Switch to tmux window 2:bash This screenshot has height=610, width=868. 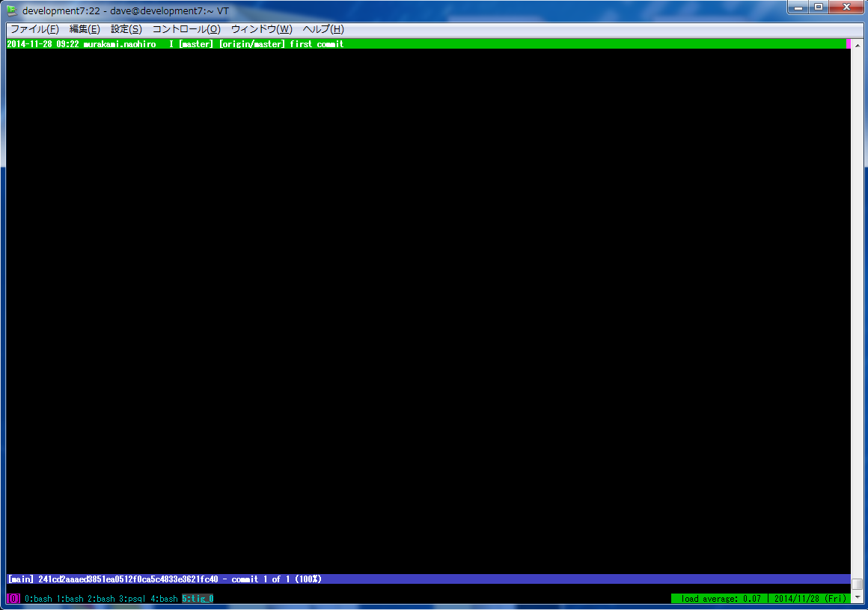(x=101, y=599)
